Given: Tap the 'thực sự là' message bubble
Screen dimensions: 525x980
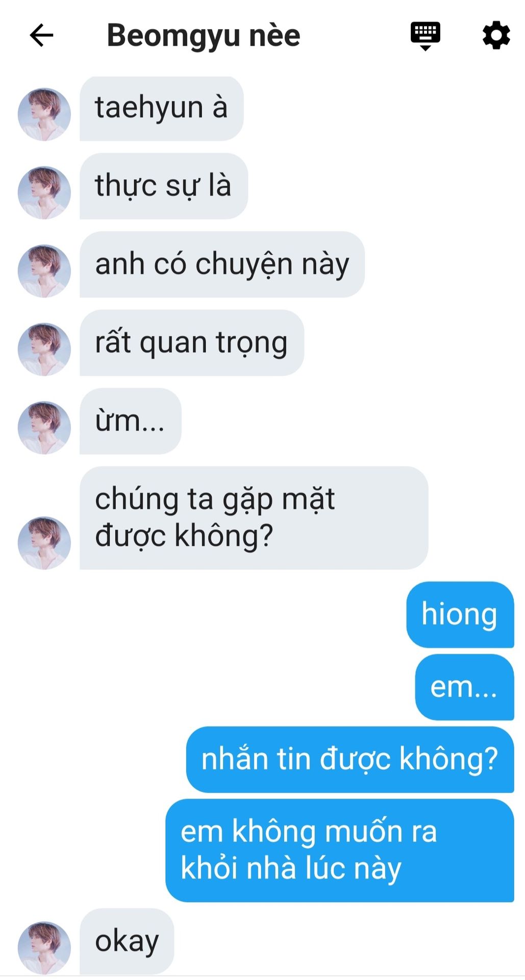Looking at the screenshot, I should click(x=164, y=186).
